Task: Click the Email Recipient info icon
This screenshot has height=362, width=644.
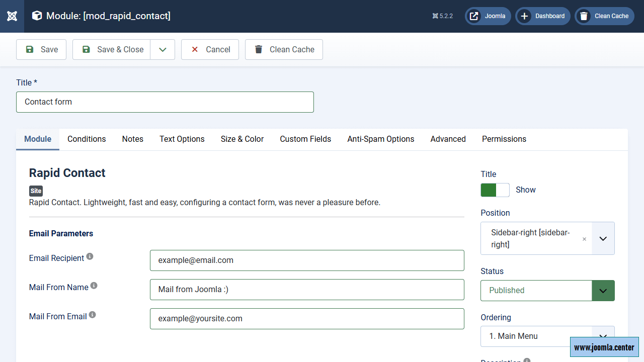Action: coord(90,256)
